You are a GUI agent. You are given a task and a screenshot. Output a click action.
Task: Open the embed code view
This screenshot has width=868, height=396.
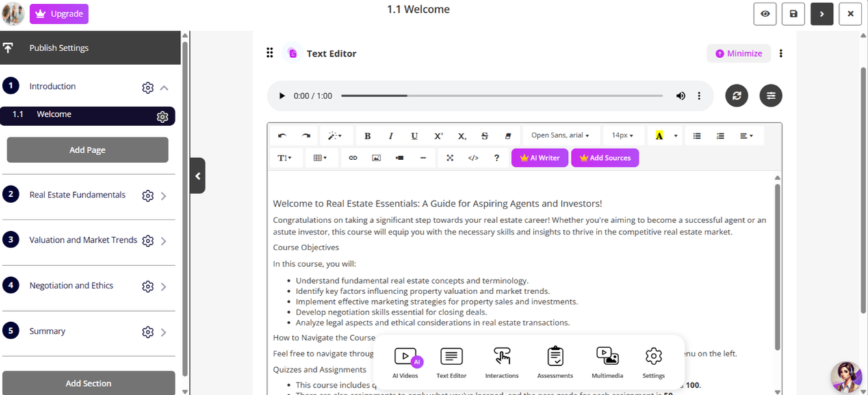point(473,158)
